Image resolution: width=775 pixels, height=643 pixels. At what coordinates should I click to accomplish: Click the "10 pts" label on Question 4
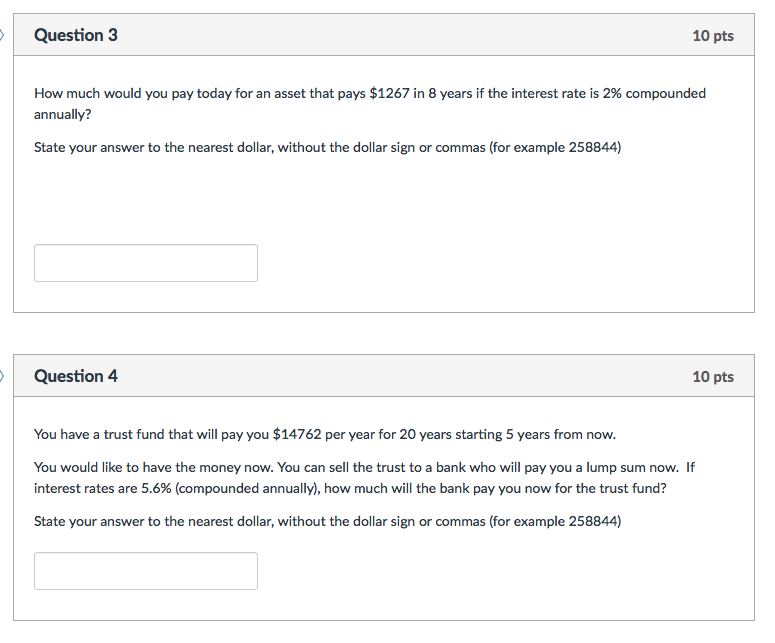coord(712,377)
